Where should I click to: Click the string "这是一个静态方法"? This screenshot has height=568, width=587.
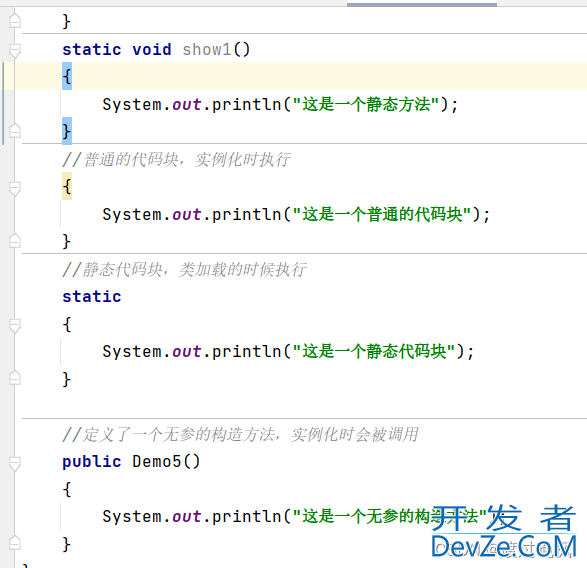coord(367,104)
